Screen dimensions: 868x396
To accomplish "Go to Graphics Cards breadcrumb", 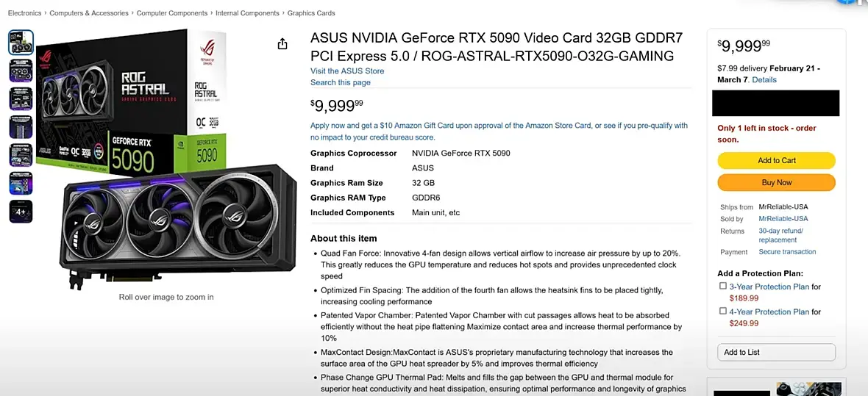I will (x=311, y=13).
